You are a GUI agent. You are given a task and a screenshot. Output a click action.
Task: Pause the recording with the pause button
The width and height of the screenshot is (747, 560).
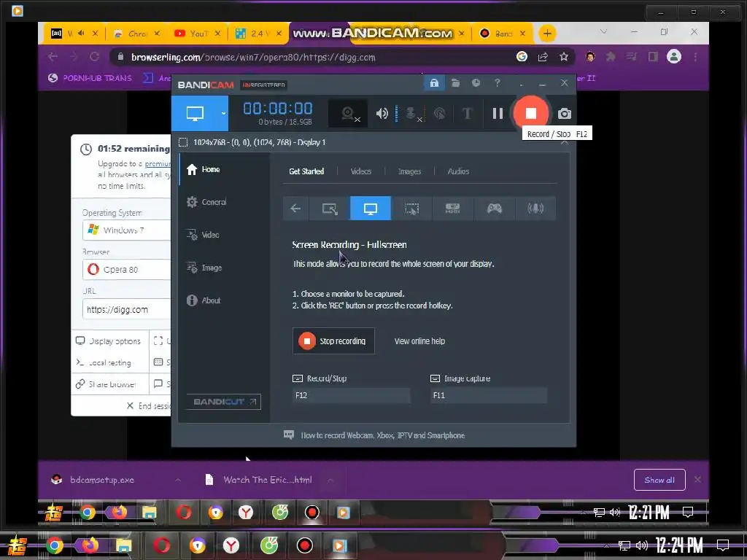498,113
